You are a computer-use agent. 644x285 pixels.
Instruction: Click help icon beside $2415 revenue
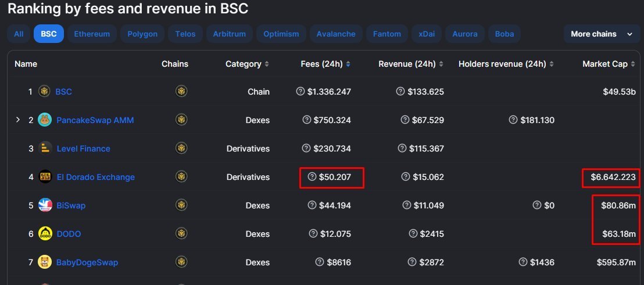tap(413, 233)
